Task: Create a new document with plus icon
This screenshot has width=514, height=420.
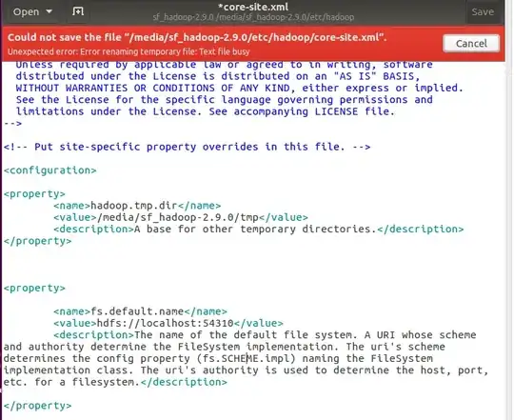Action: coord(78,11)
